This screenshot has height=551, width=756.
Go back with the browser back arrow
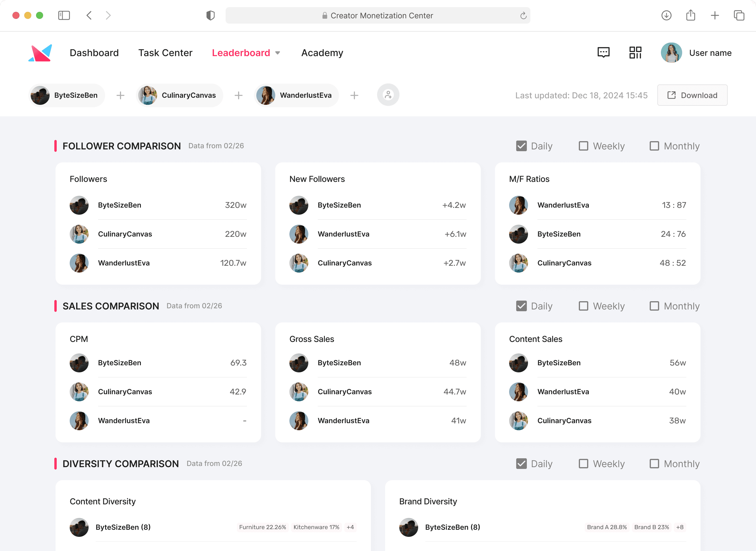(89, 15)
